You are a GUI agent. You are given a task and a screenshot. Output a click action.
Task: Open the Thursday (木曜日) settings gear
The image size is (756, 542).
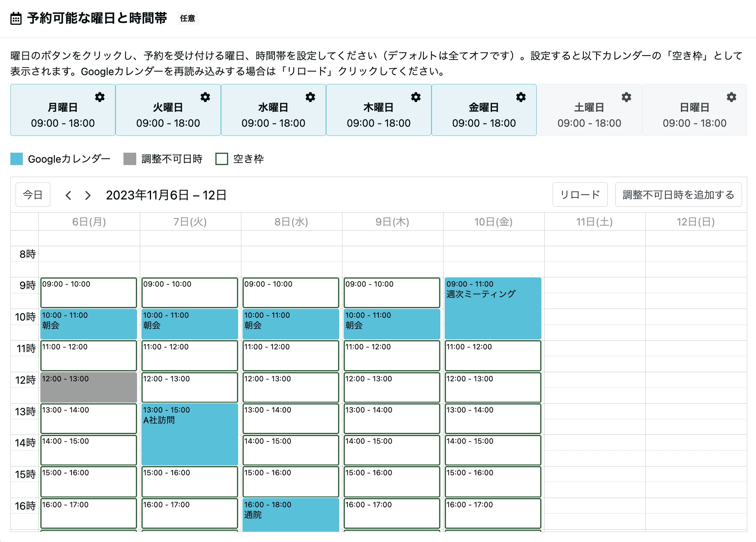(416, 97)
